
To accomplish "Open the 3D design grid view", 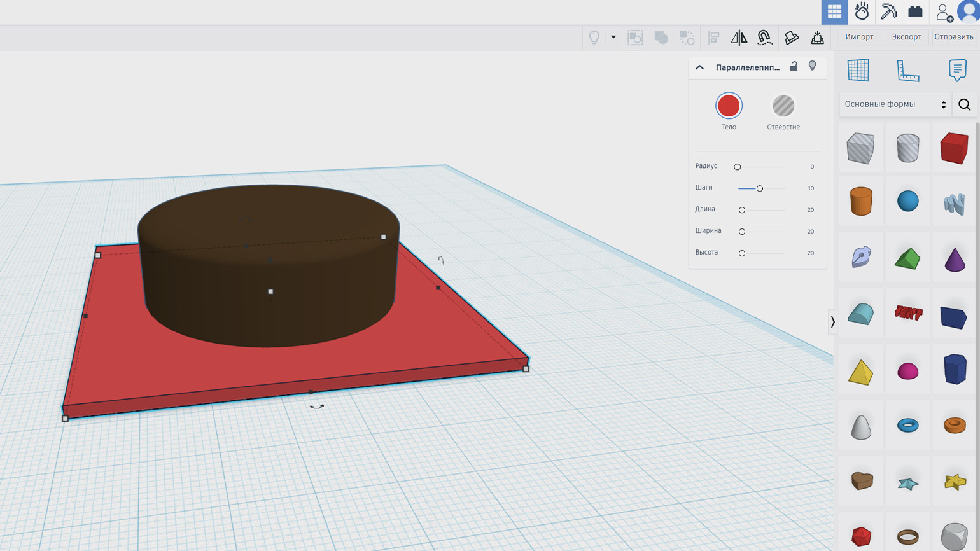I will click(834, 11).
